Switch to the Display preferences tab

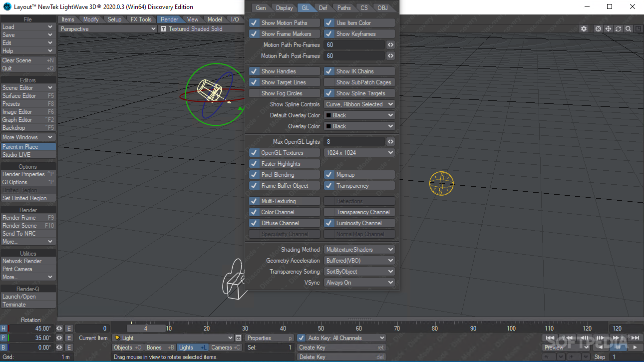[x=285, y=8]
